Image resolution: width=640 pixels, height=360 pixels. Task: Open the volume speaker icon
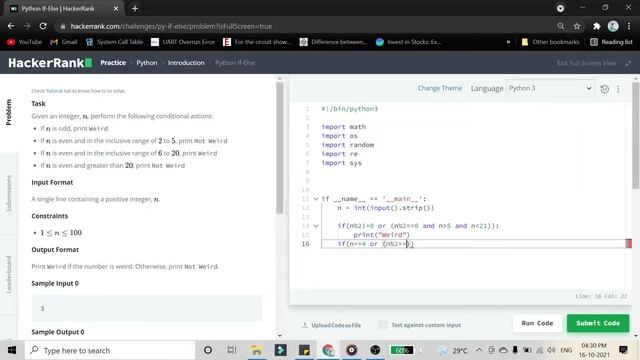pyautogui.click(x=551, y=350)
